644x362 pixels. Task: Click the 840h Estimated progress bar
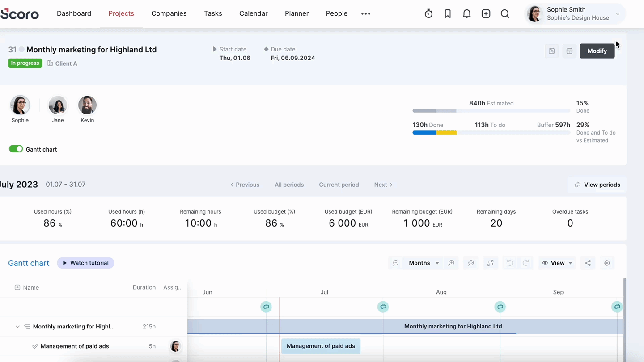point(491,111)
